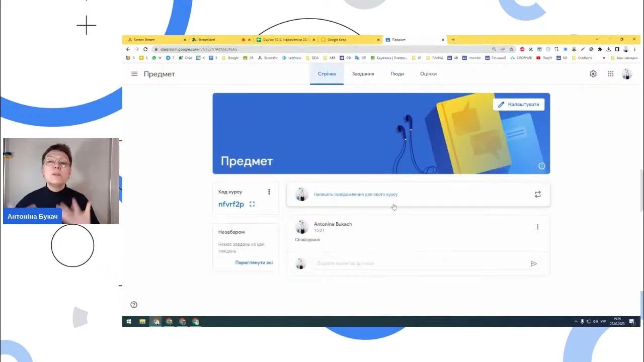The height and width of the screenshot is (362, 644).
Task: Switch to the Стрічка tab
Action: [327, 74]
